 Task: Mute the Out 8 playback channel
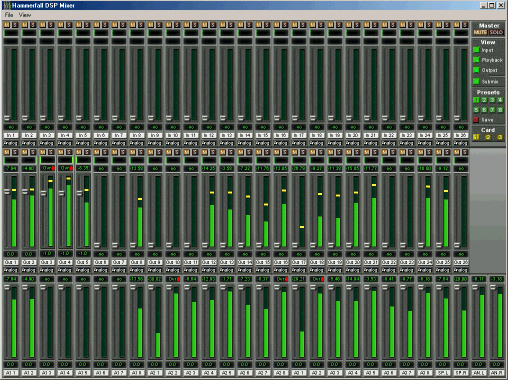(x=132, y=152)
